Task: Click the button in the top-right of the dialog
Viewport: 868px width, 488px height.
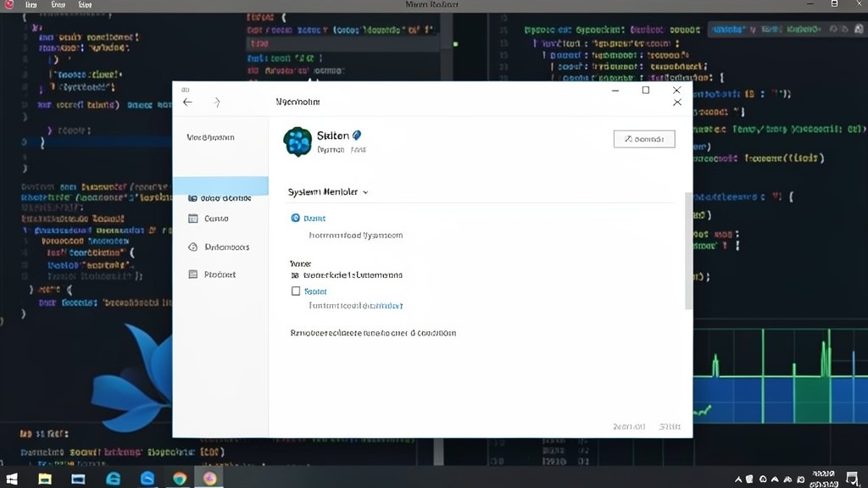Action: pyautogui.click(x=644, y=139)
